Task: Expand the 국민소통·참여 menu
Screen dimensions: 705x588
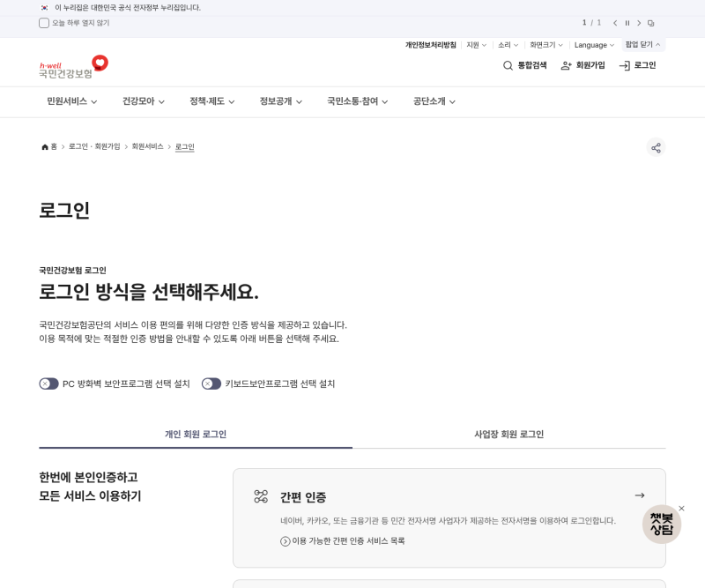Action: [358, 101]
